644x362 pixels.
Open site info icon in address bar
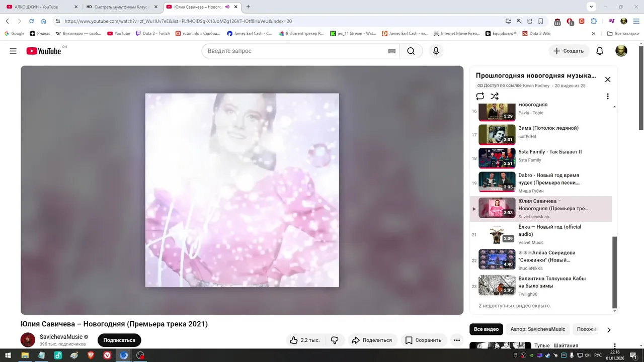click(58, 21)
